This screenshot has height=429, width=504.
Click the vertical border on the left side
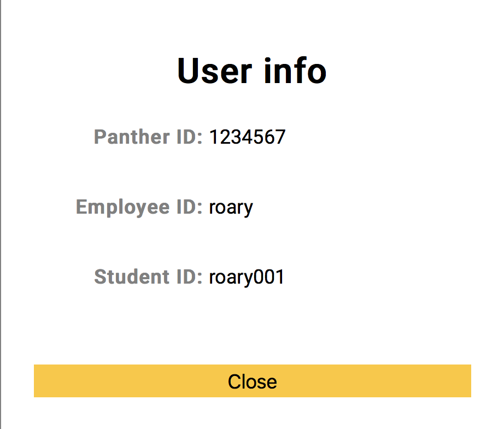pyautogui.click(x=3, y=214)
